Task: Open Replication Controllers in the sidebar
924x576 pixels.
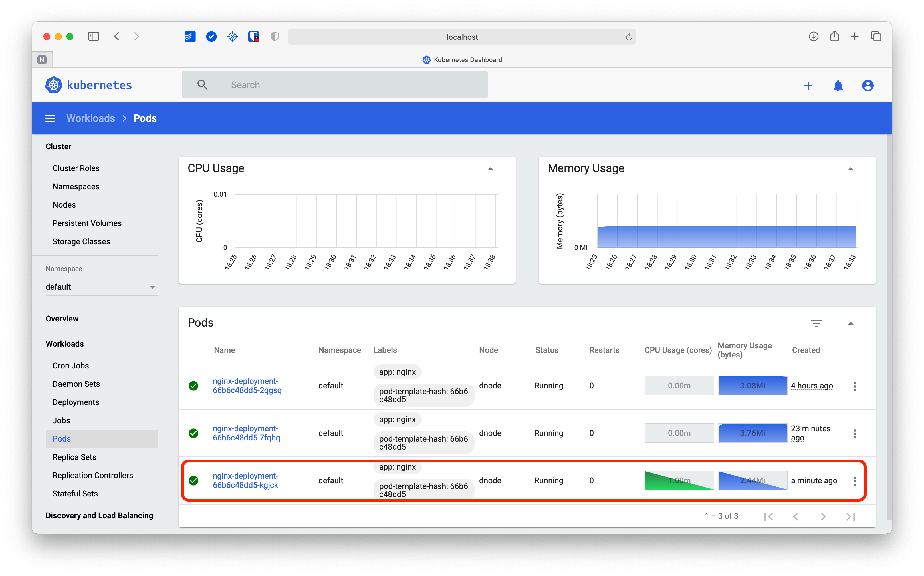Action: point(93,475)
